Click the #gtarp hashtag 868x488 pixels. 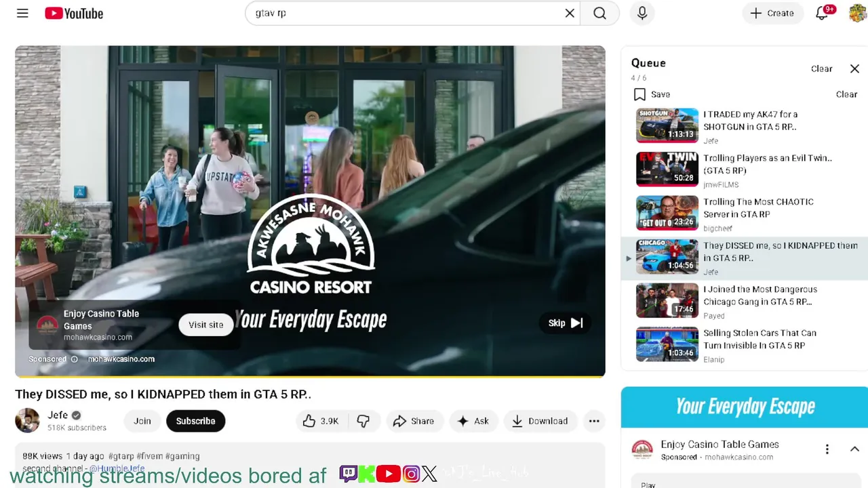[x=121, y=456]
